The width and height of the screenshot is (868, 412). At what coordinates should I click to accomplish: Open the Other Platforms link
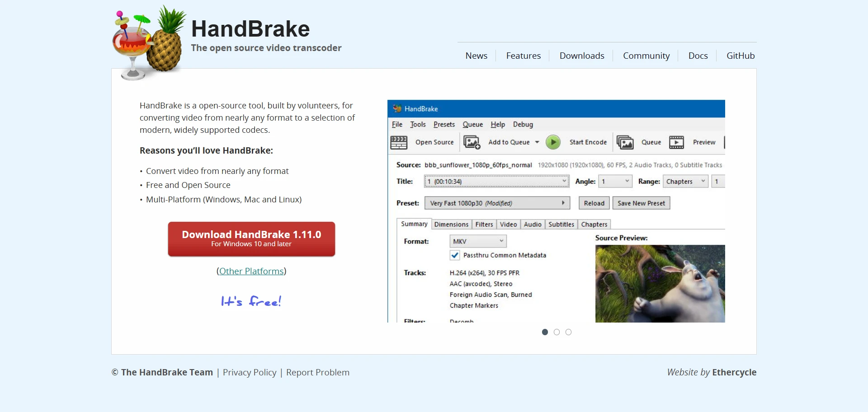pyautogui.click(x=251, y=271)
